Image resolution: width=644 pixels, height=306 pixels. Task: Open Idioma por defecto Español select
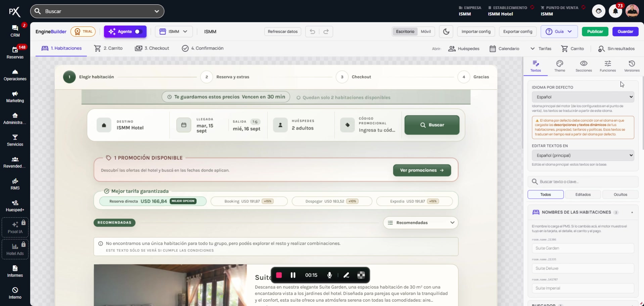(583, 97)
